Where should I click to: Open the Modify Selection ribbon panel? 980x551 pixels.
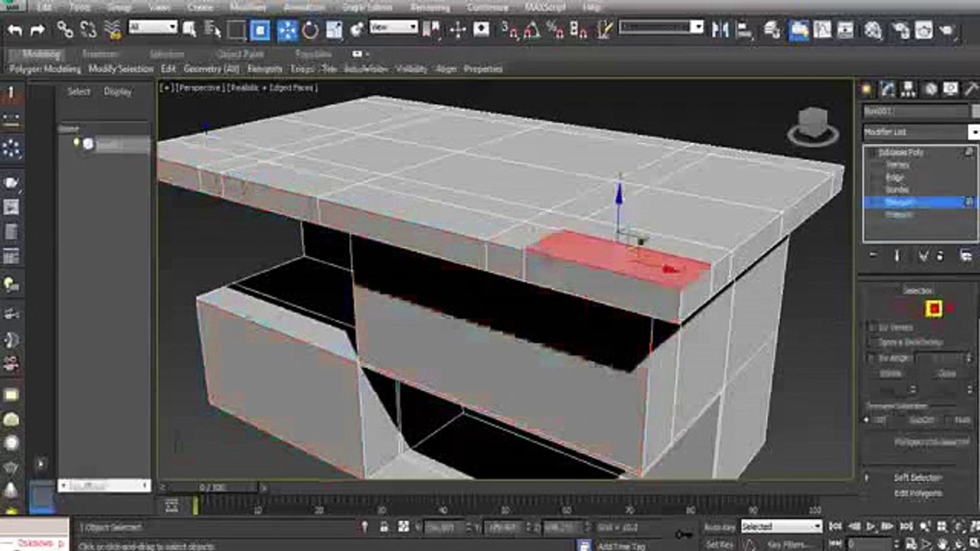tap(121, 69)
